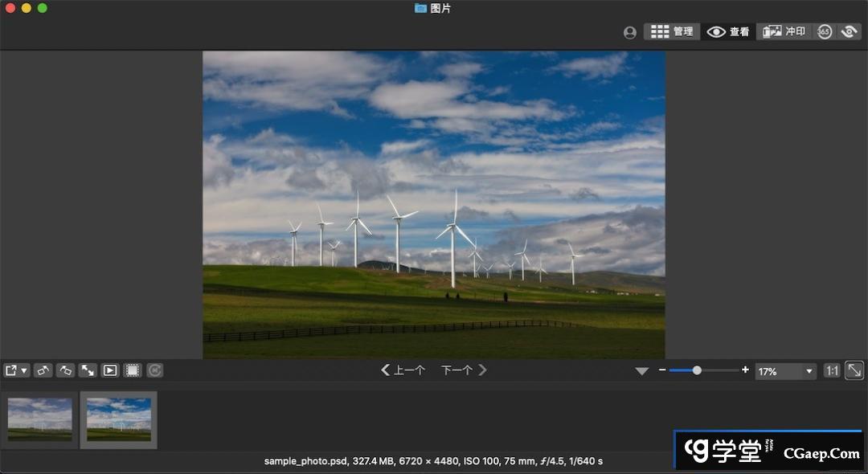This screenshot has height=474, width=868.
Task: Start the slideshow playback
Action: click(110, 370)
